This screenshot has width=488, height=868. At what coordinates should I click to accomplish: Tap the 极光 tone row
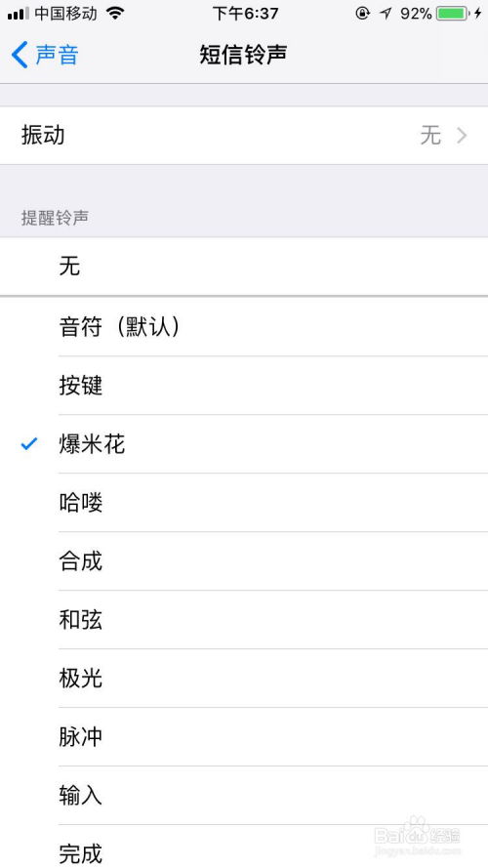point(244,679)
